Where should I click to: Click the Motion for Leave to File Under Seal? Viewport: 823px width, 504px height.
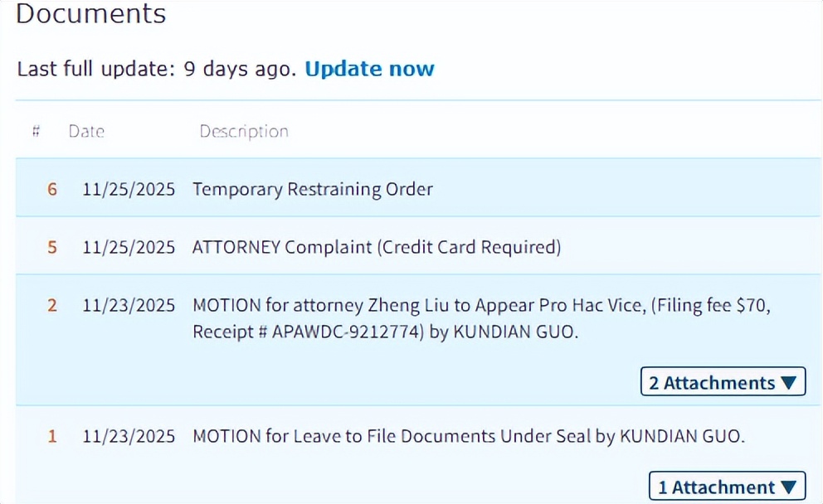tap(469, 436)
